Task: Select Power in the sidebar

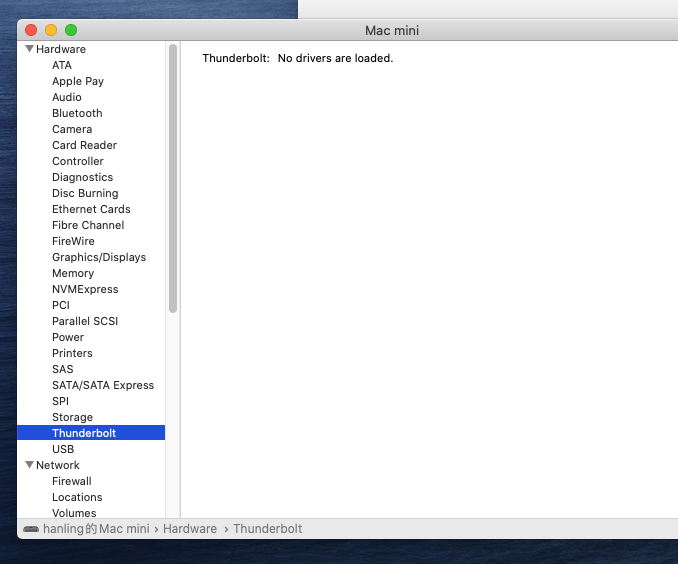Action: click(x=68, y=337)
